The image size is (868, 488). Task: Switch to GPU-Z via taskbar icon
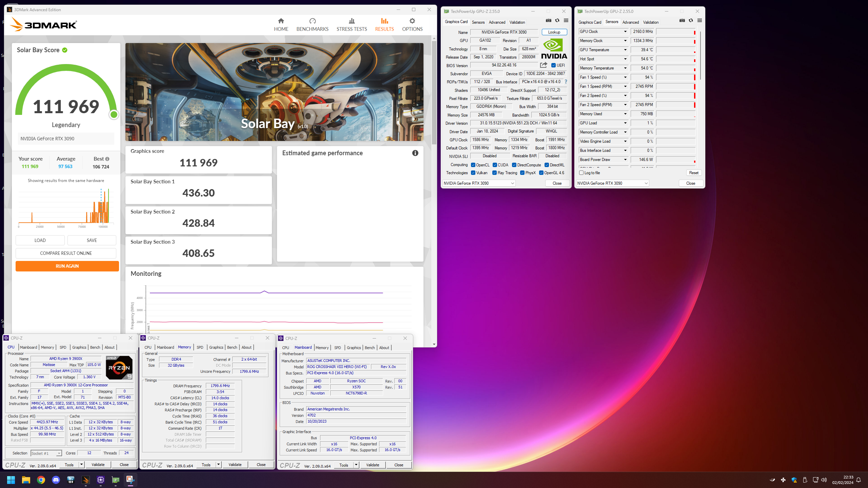coord(116,480)
